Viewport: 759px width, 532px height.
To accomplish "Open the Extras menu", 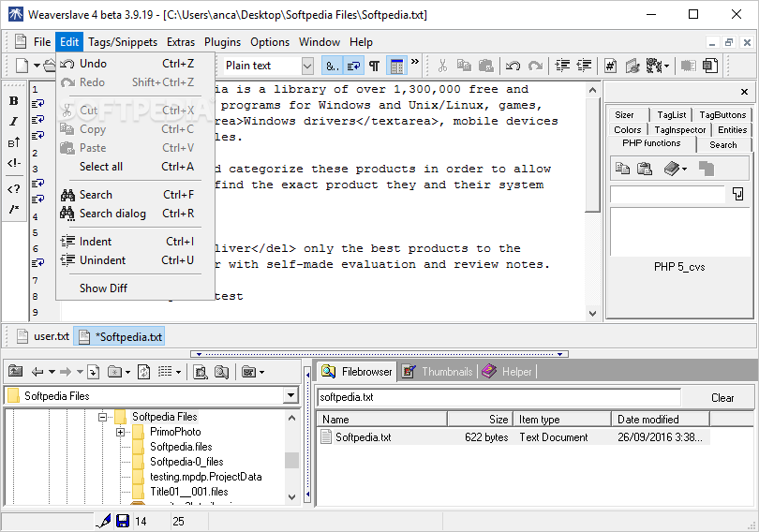I will 181,42.
